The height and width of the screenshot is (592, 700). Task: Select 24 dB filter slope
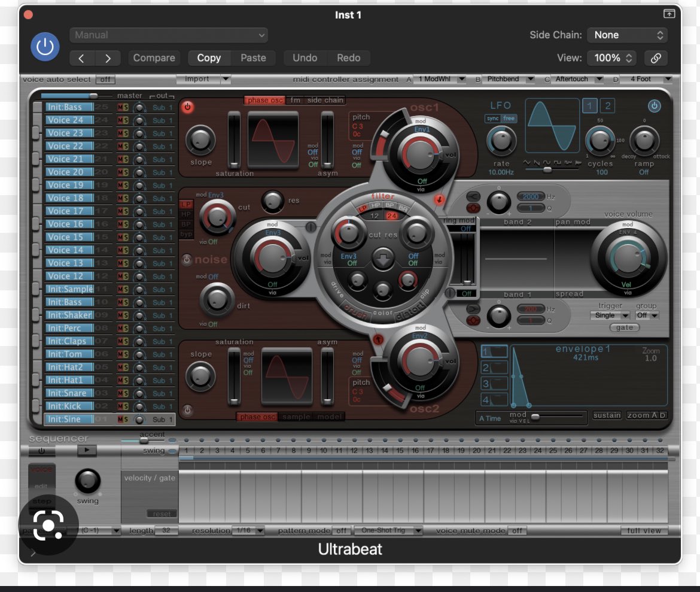point(391,216)
